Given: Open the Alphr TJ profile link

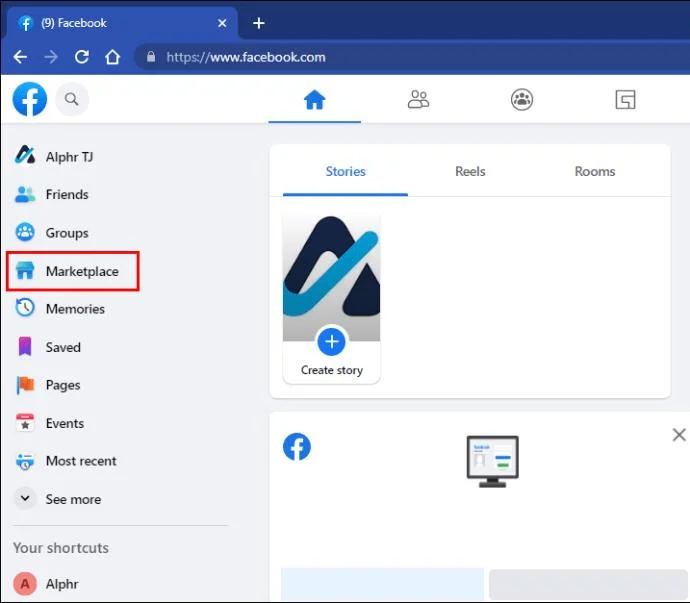Looking at the screenshot, I should point(69,157).
